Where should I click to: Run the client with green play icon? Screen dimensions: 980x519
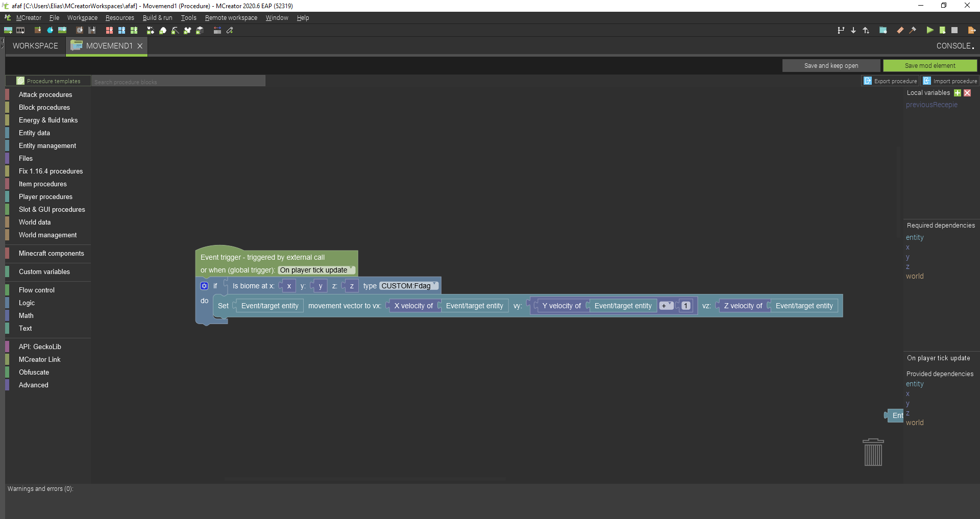click(930, 30)
